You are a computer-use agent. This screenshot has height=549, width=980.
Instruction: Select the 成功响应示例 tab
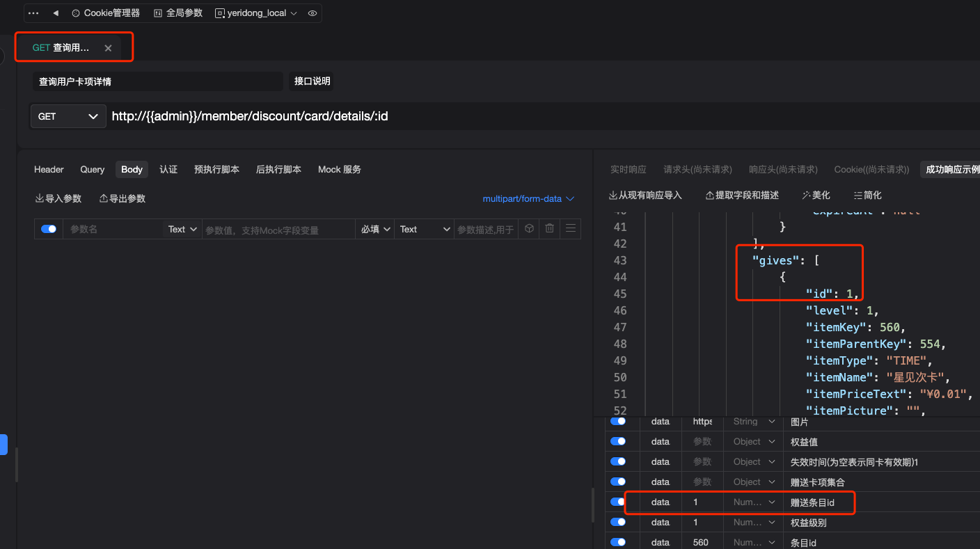coord(952,169)
